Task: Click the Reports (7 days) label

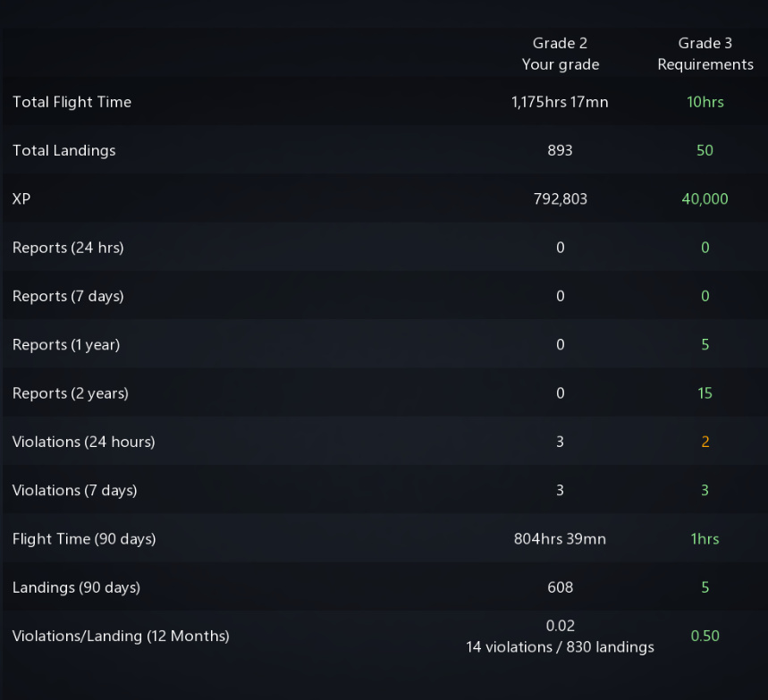Action: (x=68, y=296)
